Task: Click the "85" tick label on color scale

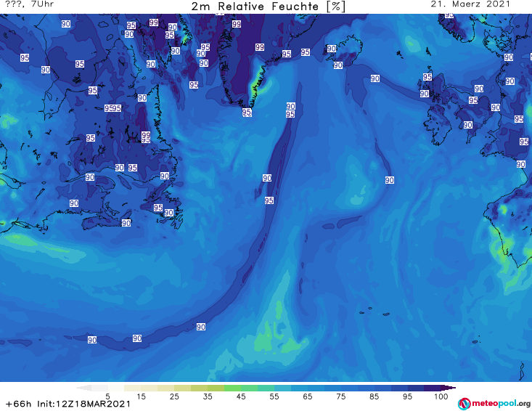Action: (x=375, y=396)
